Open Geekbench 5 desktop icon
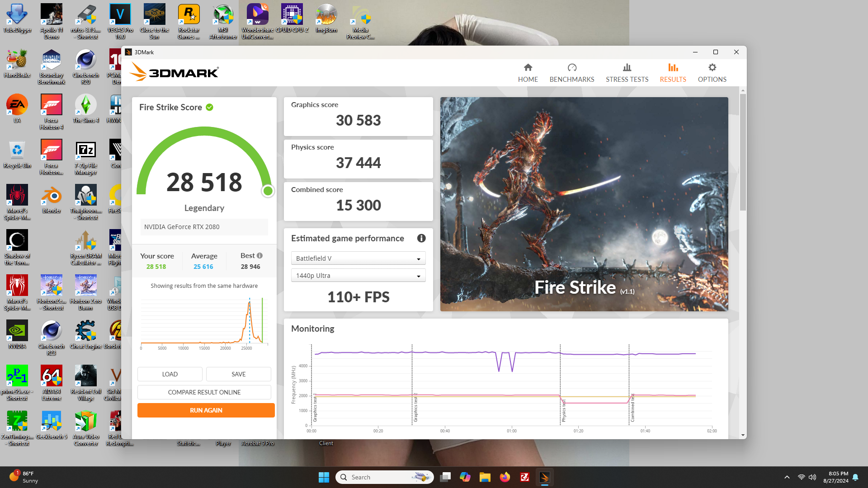Image resolution: width=868 pixels, height=488 pixels. click(52, 425)
